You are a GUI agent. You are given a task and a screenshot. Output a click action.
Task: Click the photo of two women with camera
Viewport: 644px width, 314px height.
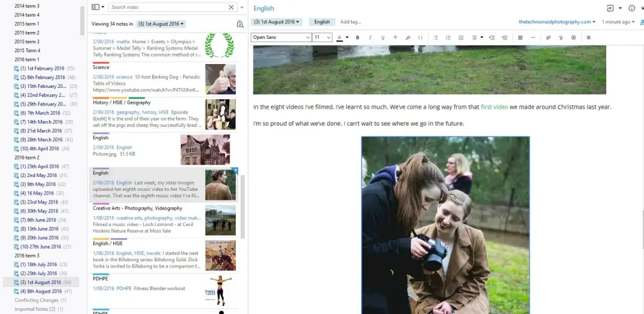pos(446,225)
